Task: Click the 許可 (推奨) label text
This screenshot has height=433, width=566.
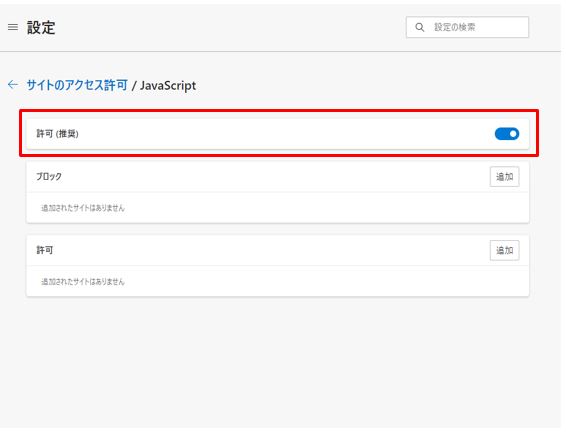Action: (x=57, y=134)
